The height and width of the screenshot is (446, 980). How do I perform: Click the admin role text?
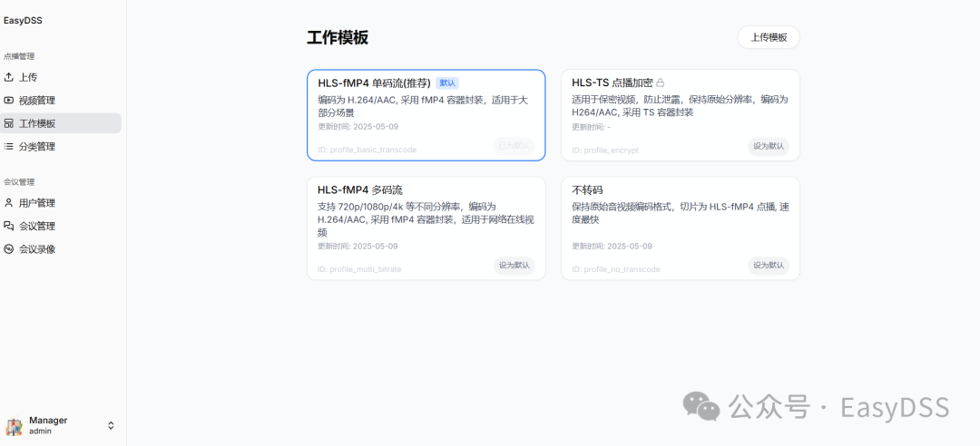[40, 431]
